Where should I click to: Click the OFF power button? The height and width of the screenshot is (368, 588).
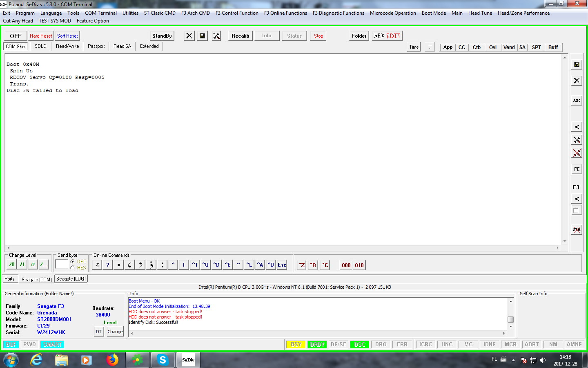click(x=16, y=36)
